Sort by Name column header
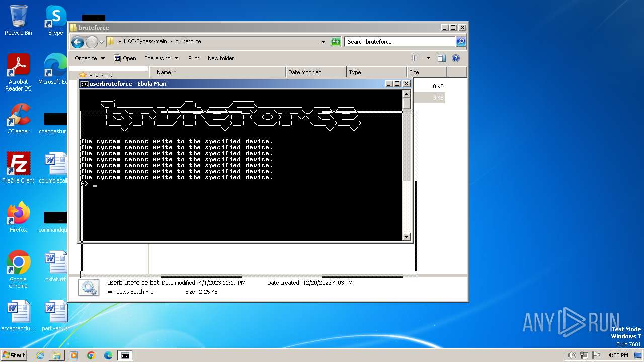644x362 pixels. [217, 72]
